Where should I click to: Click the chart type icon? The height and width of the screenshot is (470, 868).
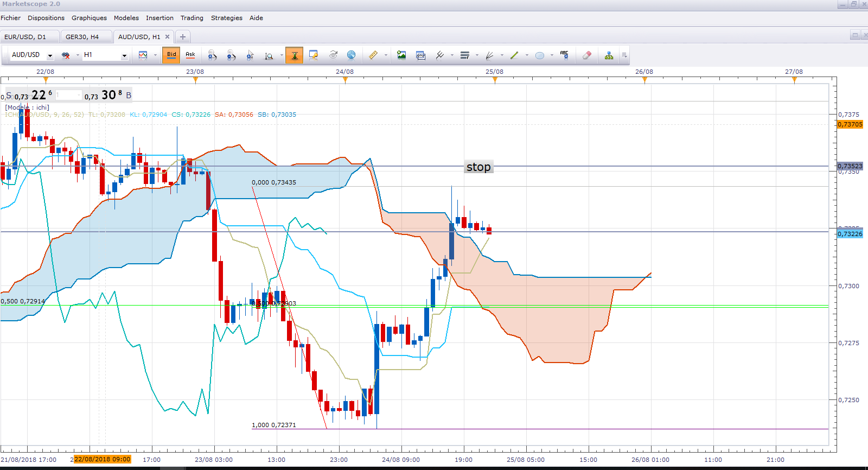(143, 55)
